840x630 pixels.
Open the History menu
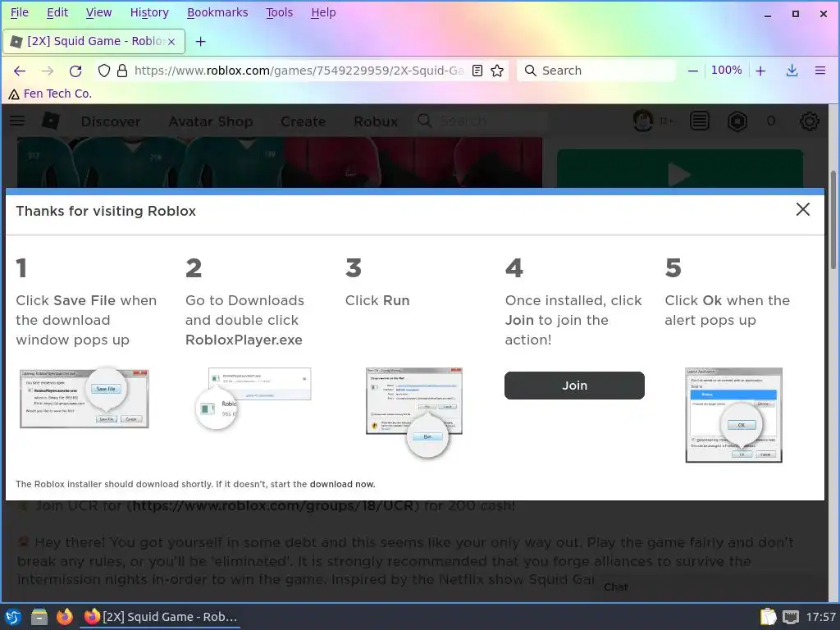point(149,12)
